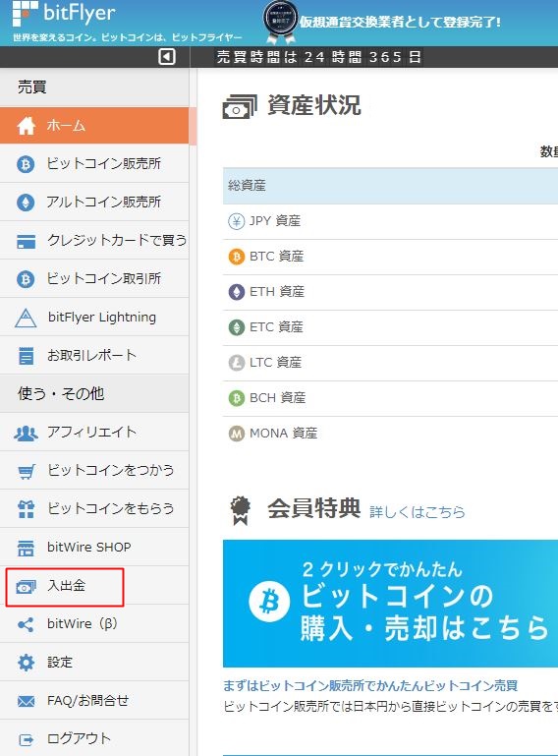Click the ETC 資産 row label

point(276,327)
